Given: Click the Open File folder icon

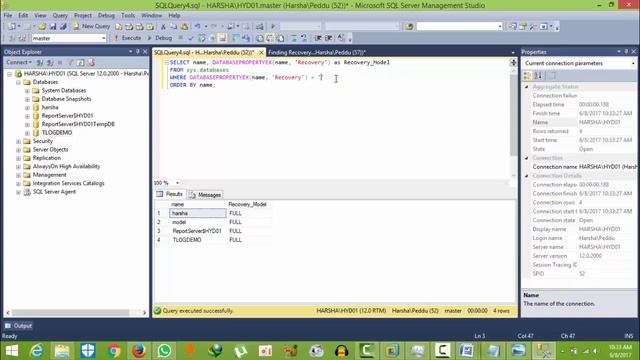Looking at the screenshot, I should (42, 27).
